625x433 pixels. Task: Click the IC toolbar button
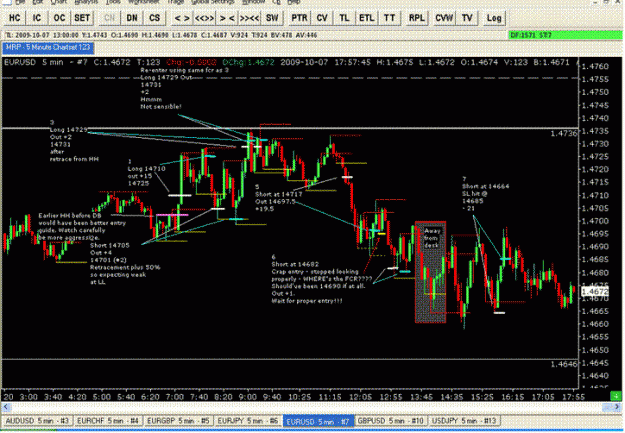tap(37, 18)
